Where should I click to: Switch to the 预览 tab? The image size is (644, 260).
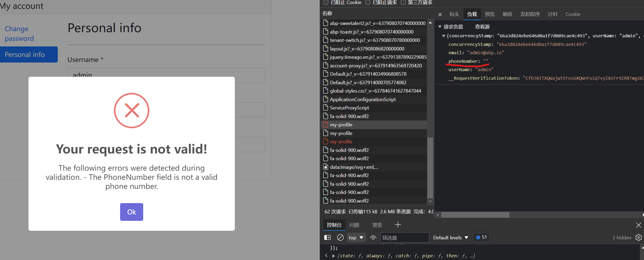(490, 14)
